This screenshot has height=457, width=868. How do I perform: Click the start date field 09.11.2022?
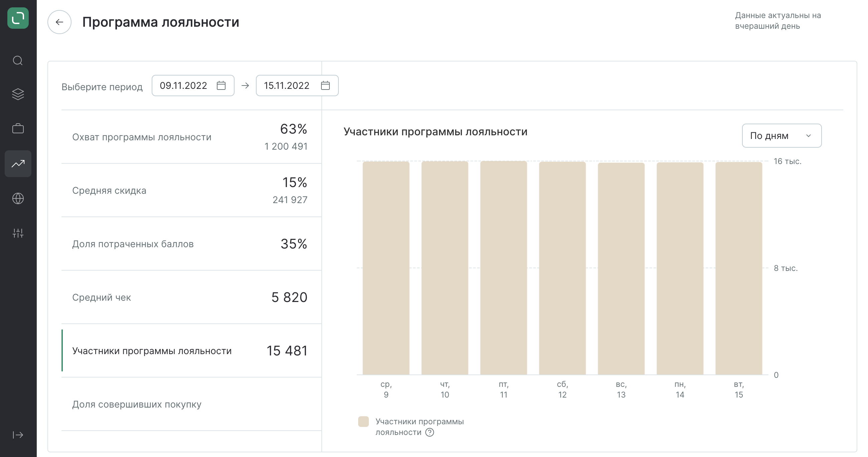coord(193,86)
